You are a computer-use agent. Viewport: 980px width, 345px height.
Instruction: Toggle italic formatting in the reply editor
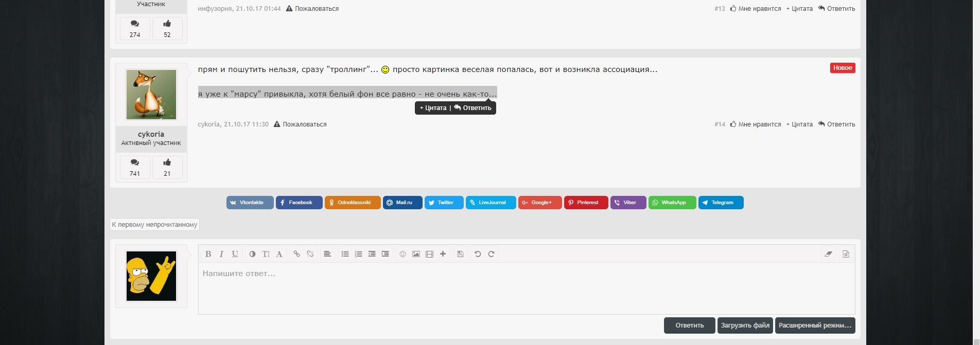pyautogui.click(x=221, y=254)
